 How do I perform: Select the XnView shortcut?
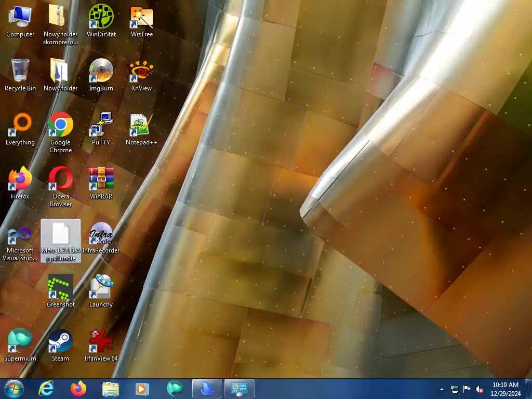click(x=141, y=75)
